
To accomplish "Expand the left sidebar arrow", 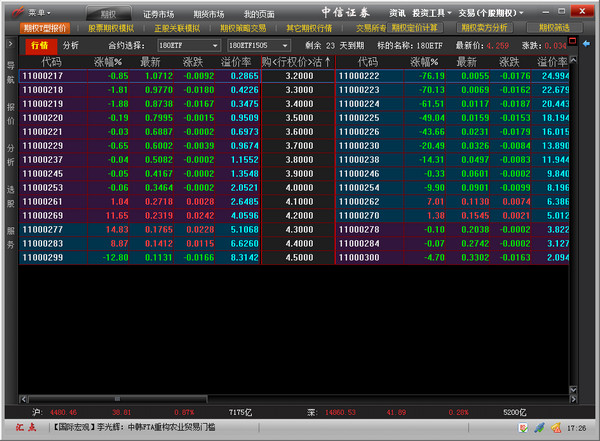I will 9,45.
